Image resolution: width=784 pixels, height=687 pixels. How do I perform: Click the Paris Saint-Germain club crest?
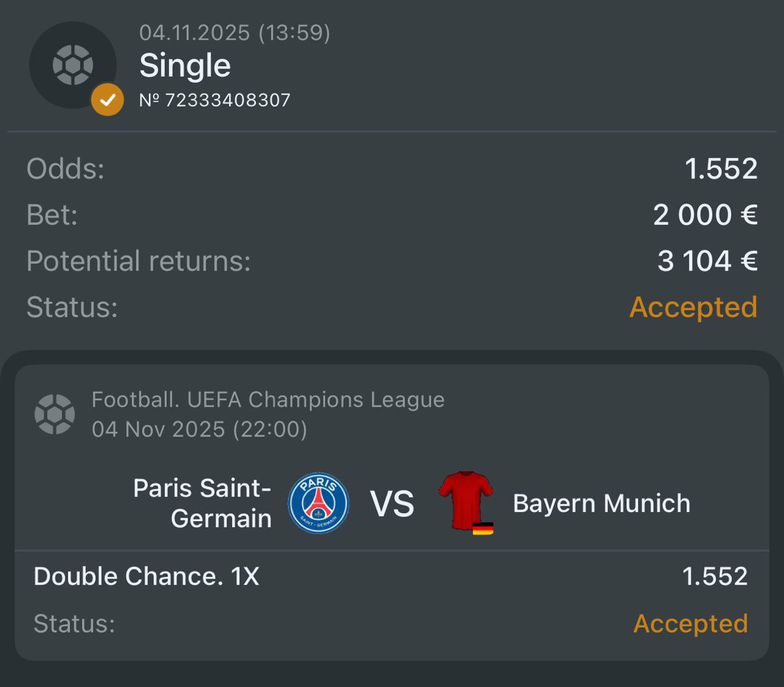coord(318,503)
